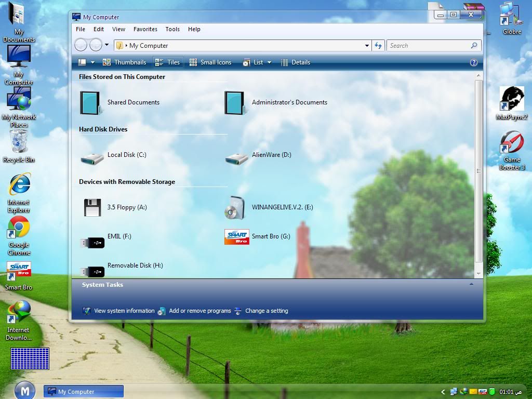Image resolution: width=532 pixels, height=399 pixels.
Task: Click the vertical scrollbar thumb
Action: 478,171
